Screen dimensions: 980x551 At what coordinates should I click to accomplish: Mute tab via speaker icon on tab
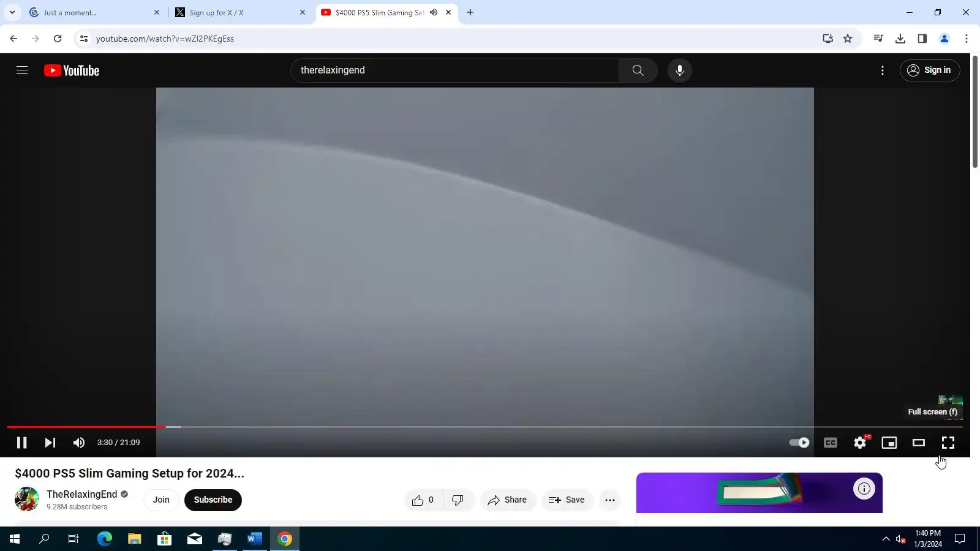click(434, 12)
